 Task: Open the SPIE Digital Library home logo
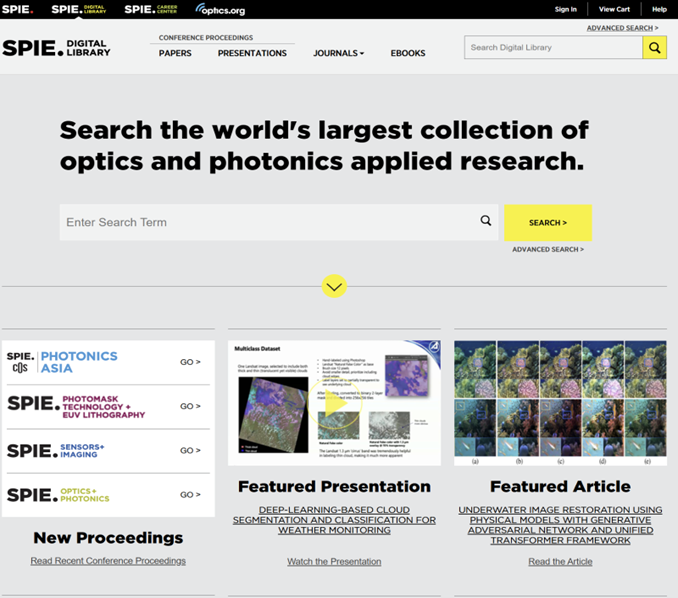pos(57,48)
